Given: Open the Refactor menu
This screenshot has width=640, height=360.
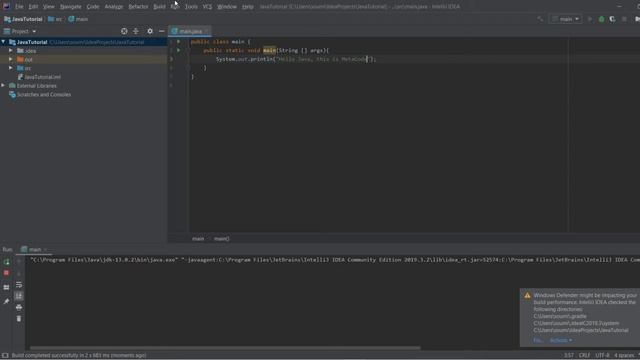Looking at the screenshot, I should coord(138,7).
